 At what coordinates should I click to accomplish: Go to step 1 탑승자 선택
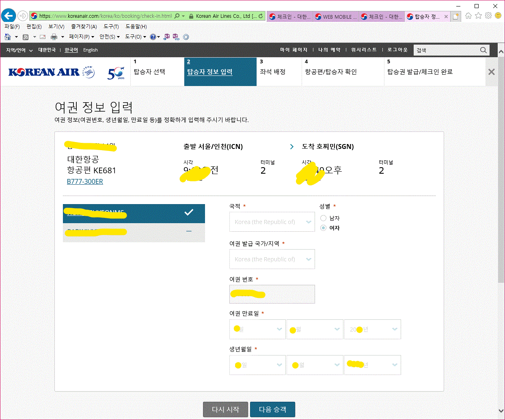157,71
